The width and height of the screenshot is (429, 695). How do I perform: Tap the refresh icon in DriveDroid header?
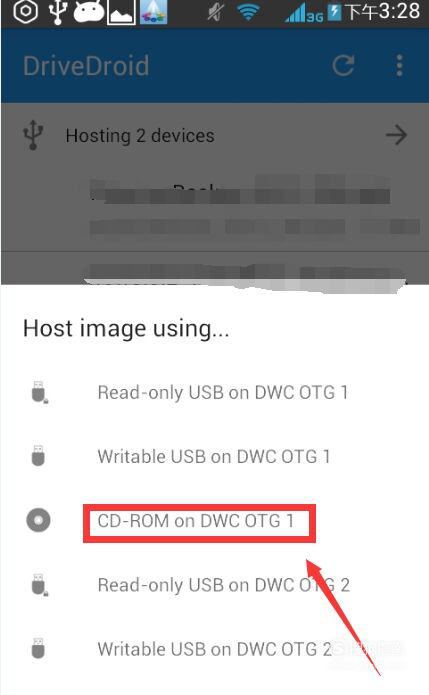click(x=343, y=66)
